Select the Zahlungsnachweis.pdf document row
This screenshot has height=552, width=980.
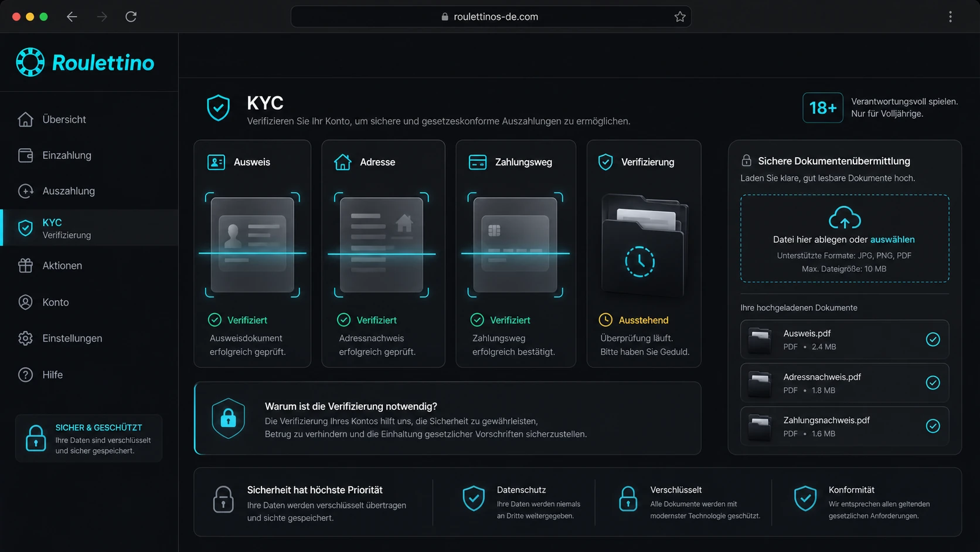click(845, 426)
